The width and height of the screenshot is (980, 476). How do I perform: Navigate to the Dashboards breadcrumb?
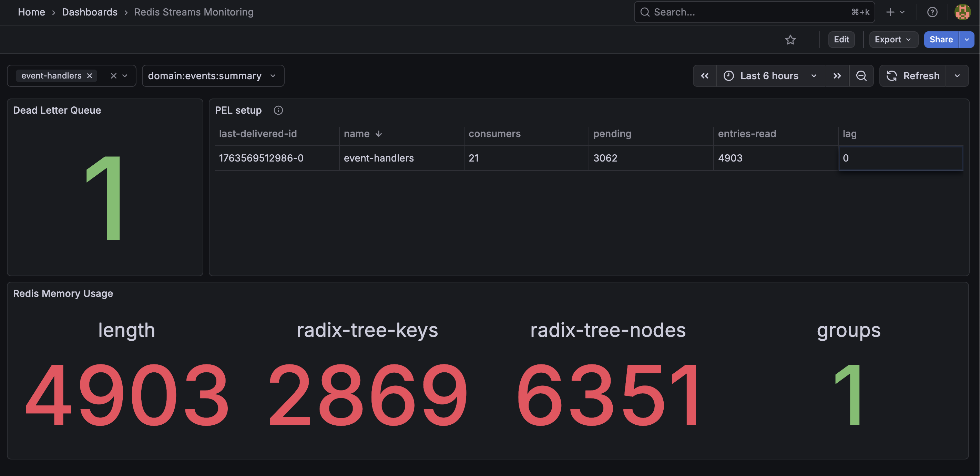(89, 12)
